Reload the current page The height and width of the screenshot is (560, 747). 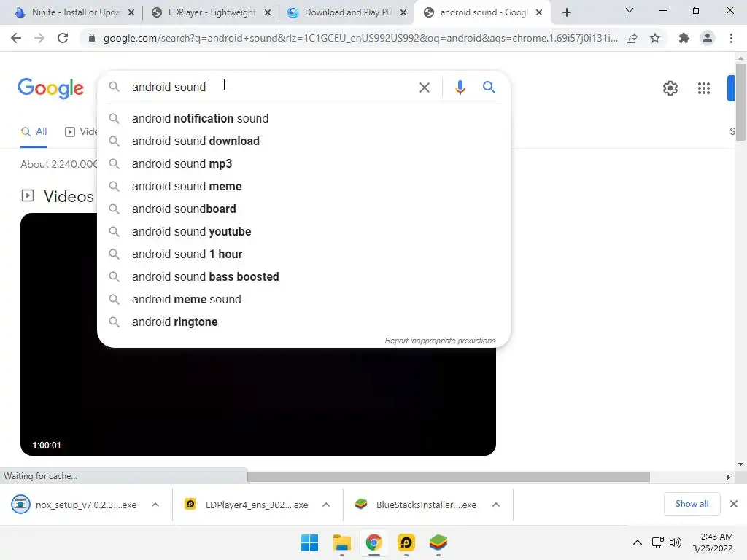(x=63, y=38)
